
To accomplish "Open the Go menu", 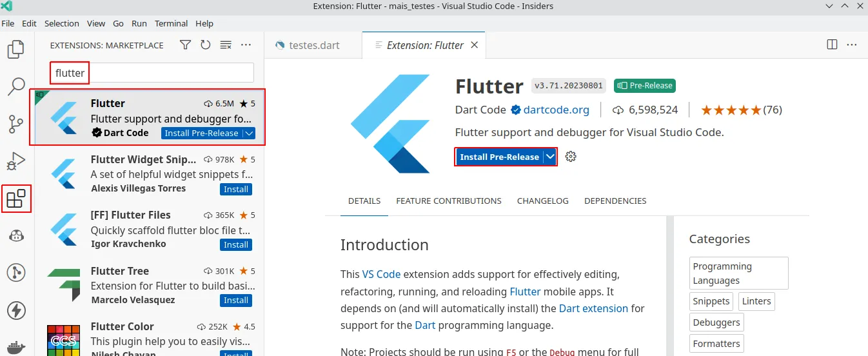I will pyautogui.click(x=118, y=23).
